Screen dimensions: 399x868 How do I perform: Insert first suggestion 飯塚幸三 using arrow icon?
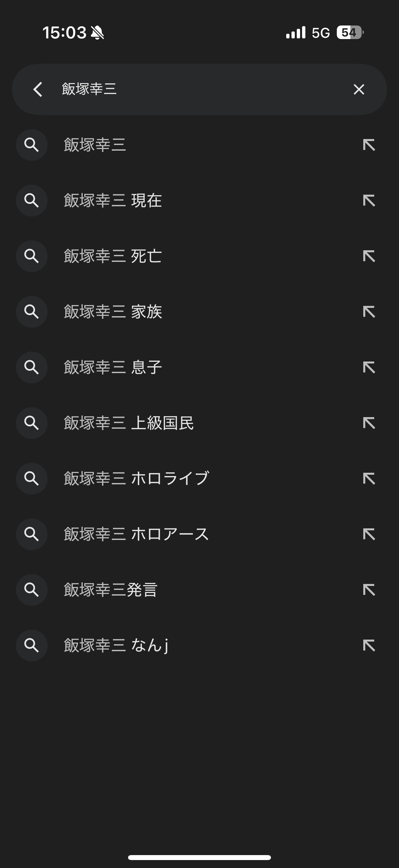(369, 145)
